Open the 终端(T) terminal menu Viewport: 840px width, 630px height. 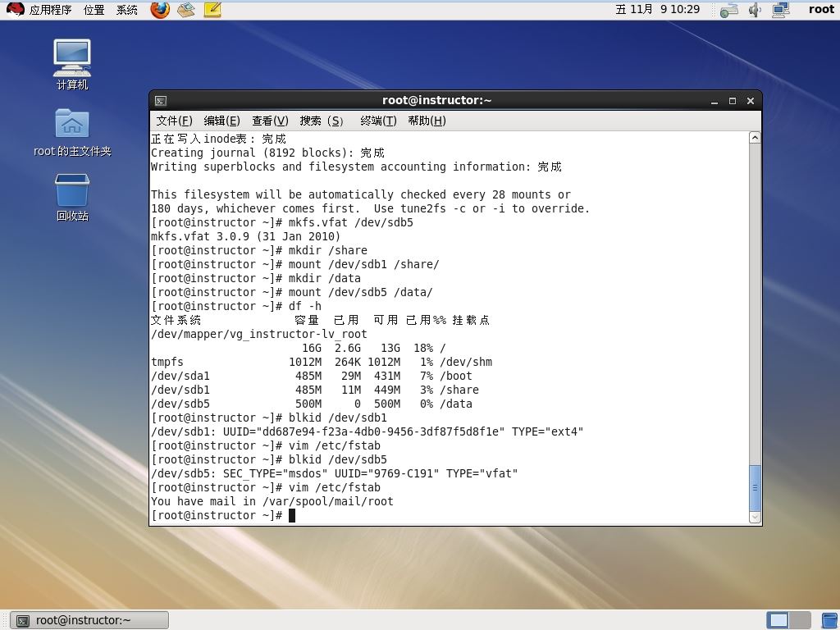point(378,121)
